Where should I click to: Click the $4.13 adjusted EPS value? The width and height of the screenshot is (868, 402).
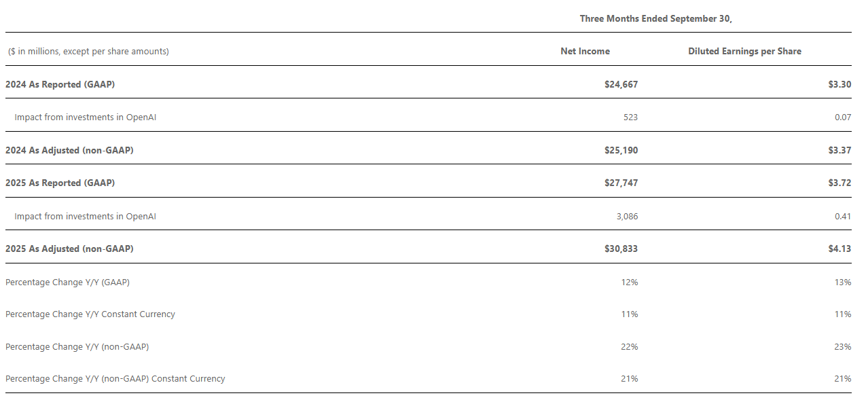pos(839,249)
